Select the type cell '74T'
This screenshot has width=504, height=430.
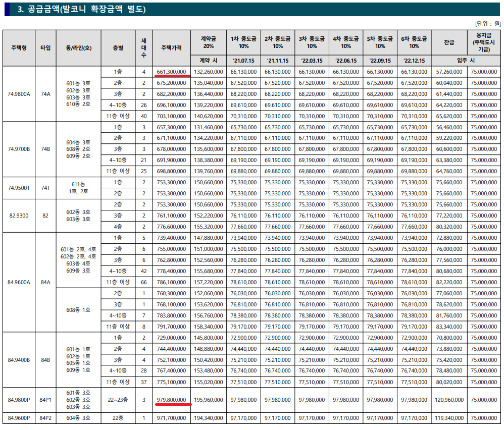point(45,188)
